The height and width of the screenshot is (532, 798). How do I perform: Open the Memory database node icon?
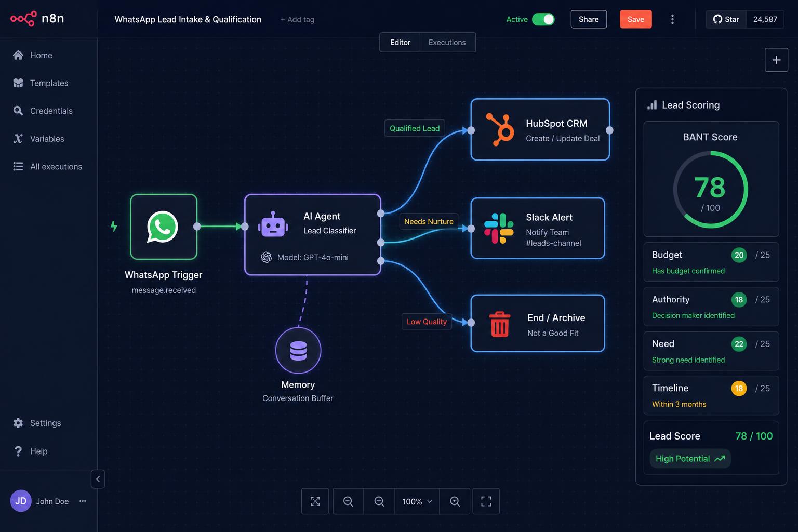pos(298,350)
